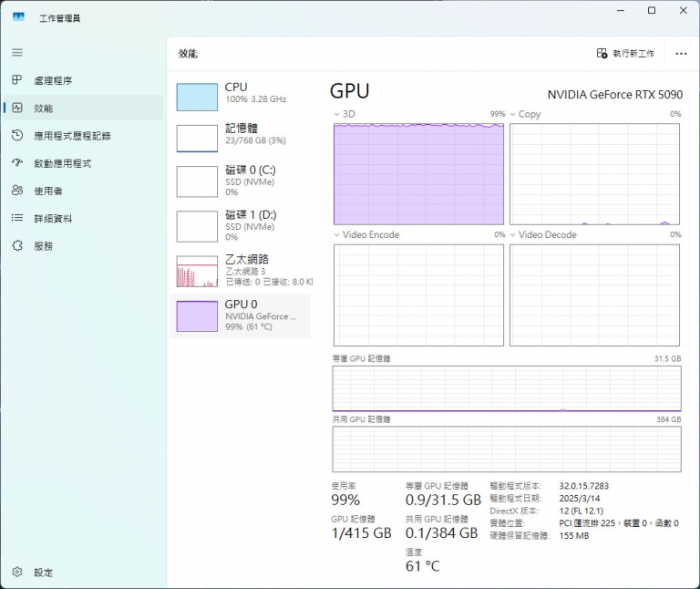Select the 記憶體 memory entry

coord(240,137)
